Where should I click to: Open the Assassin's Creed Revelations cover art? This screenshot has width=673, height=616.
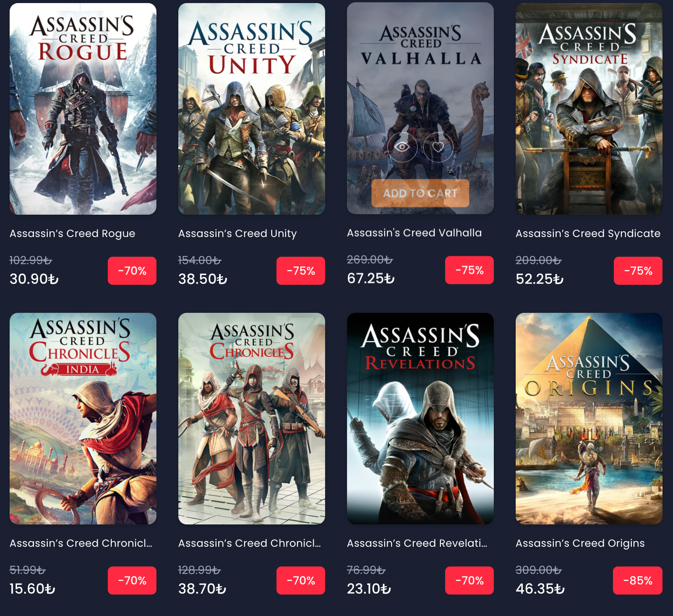pos(420,418)
